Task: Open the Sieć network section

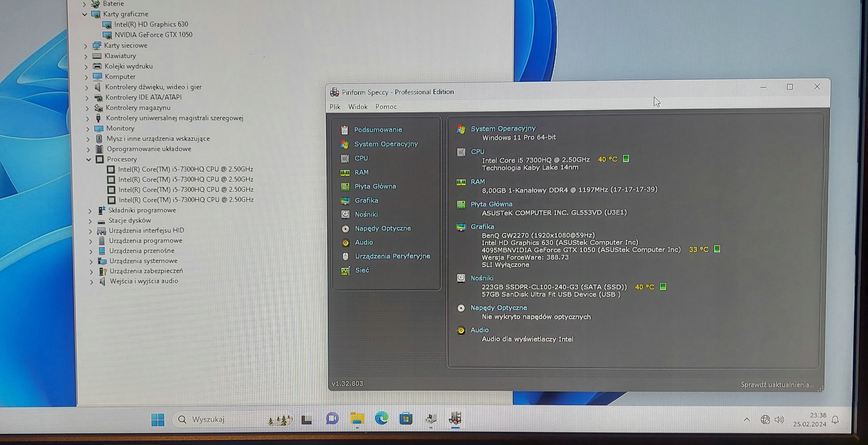Action: click(362, 270)
